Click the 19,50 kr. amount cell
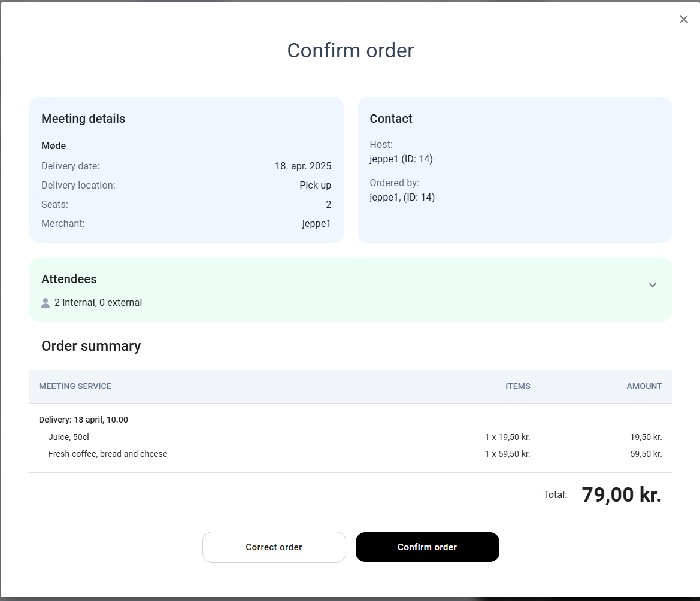 646,437
